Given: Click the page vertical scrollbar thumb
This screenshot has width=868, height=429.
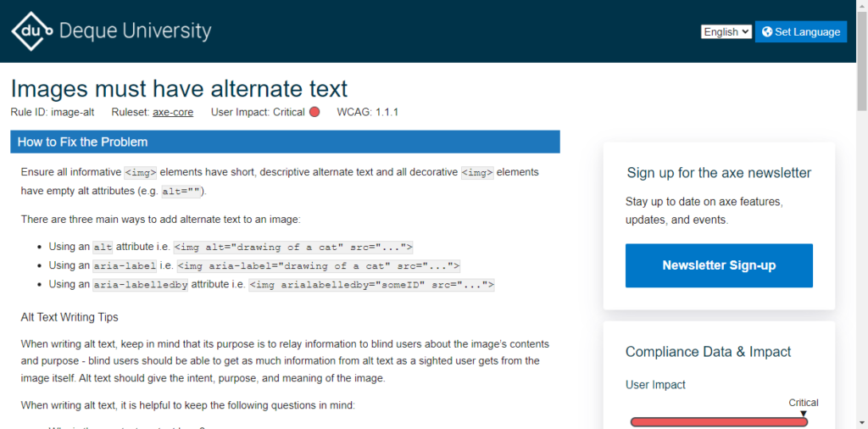Looking at the screenshot, I should pyautogui.click(x=862, y=61).
